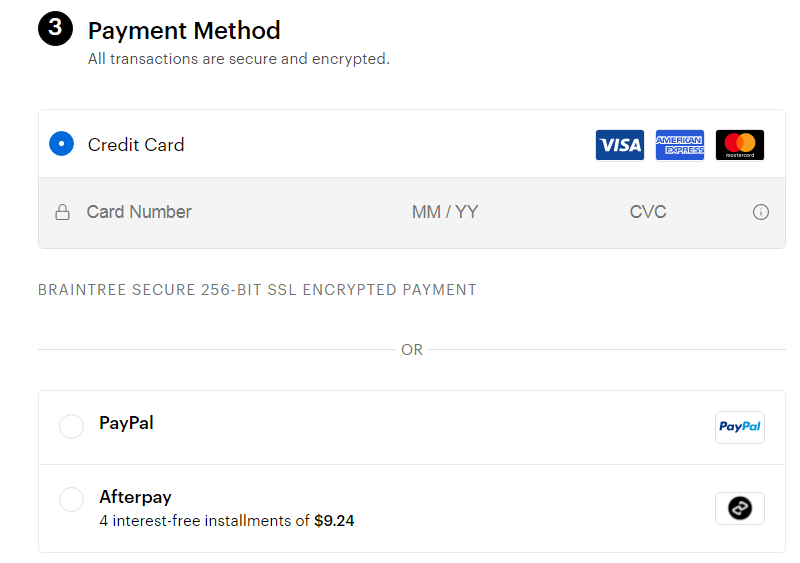Screen dimensions: 800x563
Task: Click the lock icon beside Card Number
Action: [x=62, y=212]
